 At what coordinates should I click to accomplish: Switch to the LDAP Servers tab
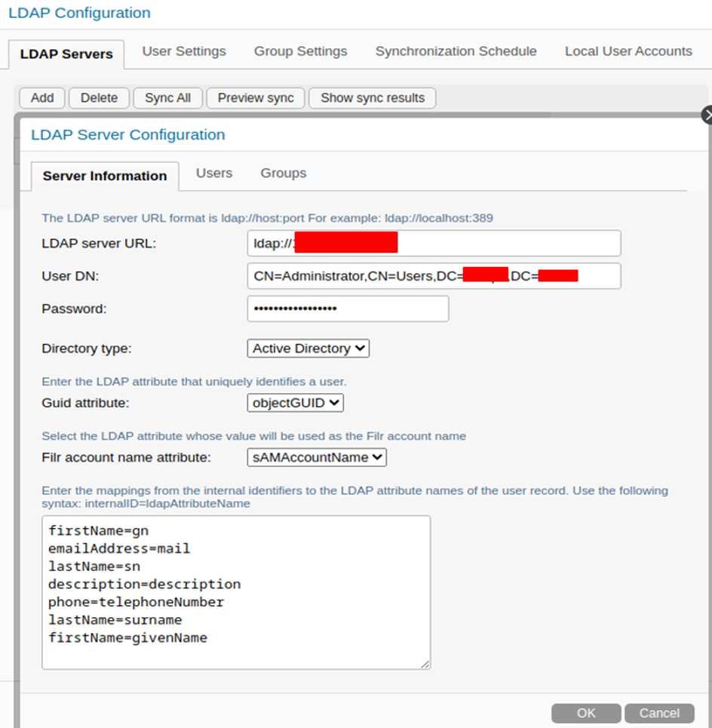point(66,54)
